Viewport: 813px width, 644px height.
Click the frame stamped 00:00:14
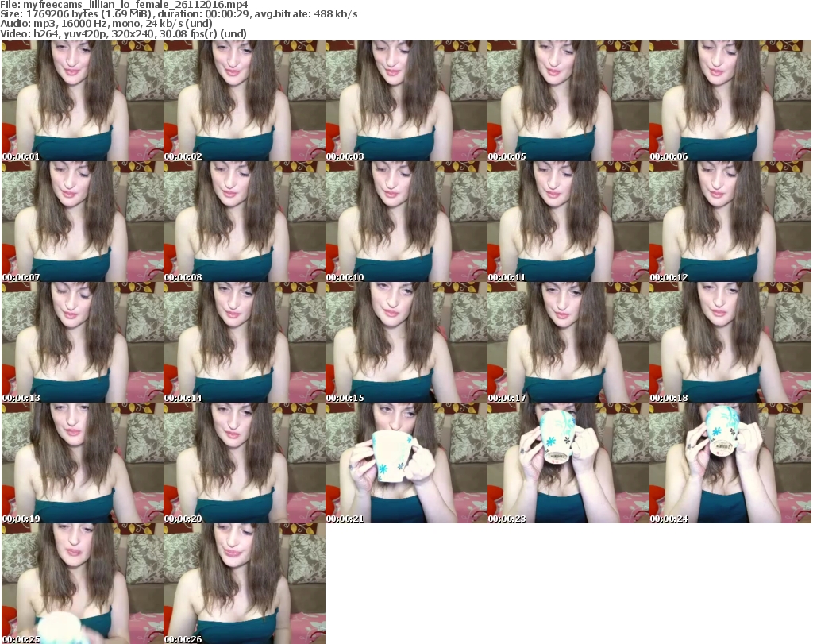(245, 342)
